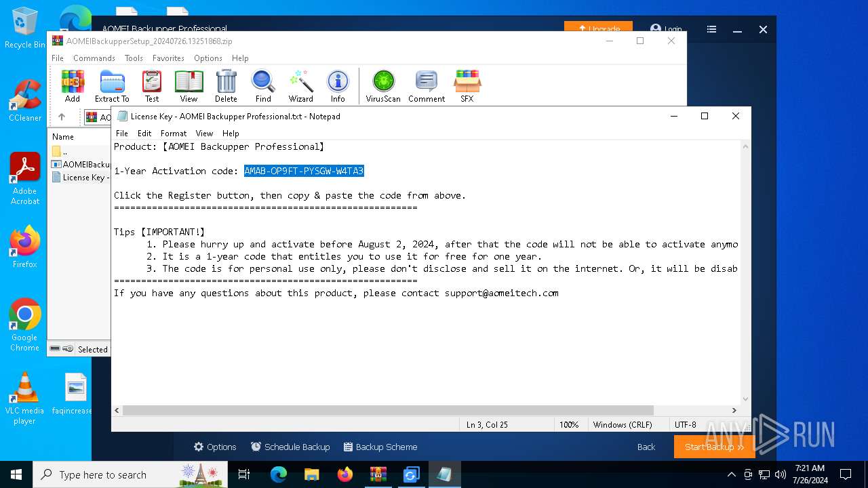This screenshot has width=868, height=488.
Task: Click Login in AOMEI title bar
Action: pos(666,29)
